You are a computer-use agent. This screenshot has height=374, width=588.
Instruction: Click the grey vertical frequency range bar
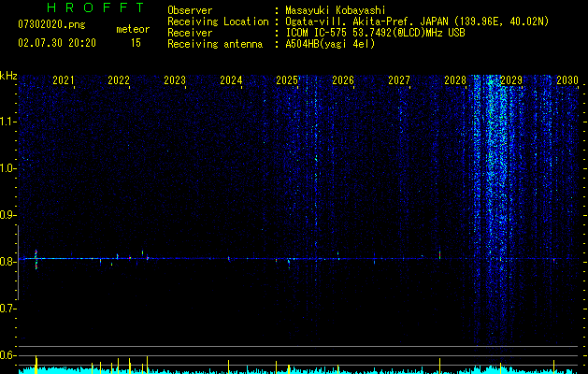coord(18,262)
